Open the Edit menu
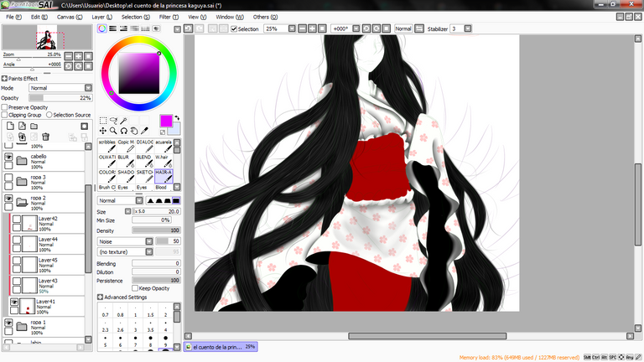 [39, 17]
